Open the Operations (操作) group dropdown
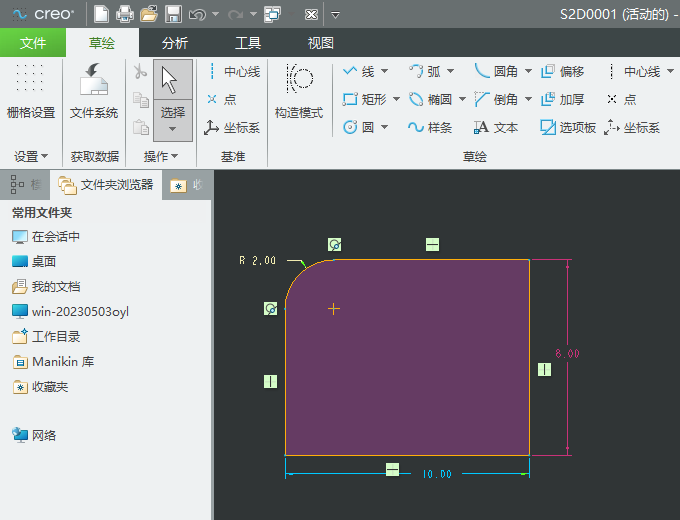 click(x=160, y=156)
